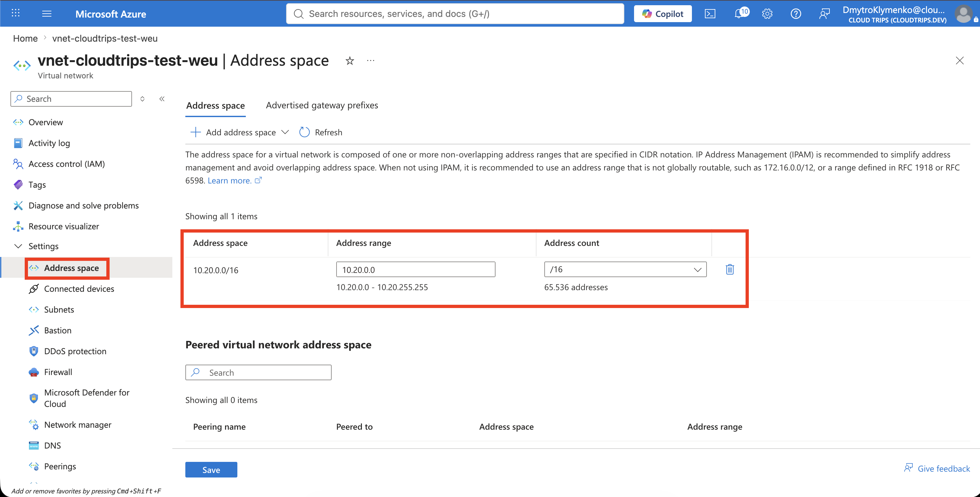980x497 pixels.
Task: Collapse the sidebar with the double chevron
Action: point(162,99)
